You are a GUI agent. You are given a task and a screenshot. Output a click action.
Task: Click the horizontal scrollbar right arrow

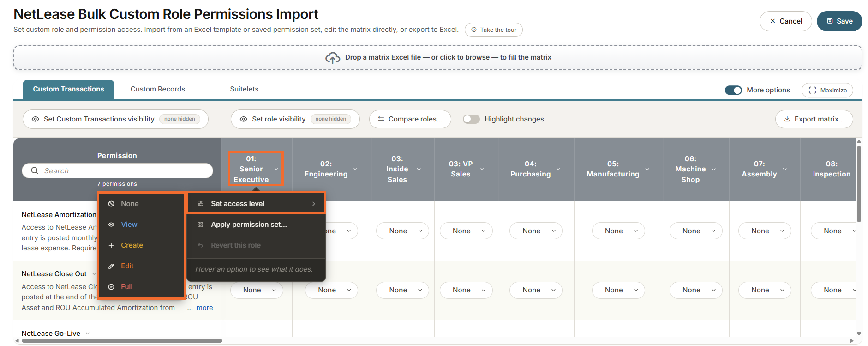pyautogui.click(x=852, y=341)
